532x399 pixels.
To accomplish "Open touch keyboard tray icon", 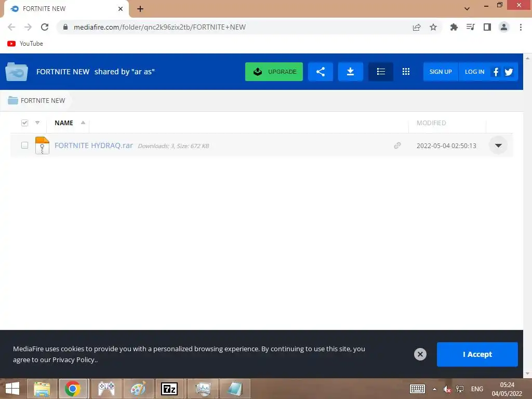I will point(417,389).
